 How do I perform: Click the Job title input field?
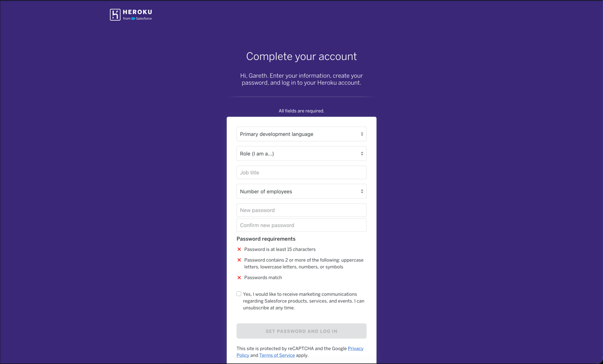click(301, 172)
